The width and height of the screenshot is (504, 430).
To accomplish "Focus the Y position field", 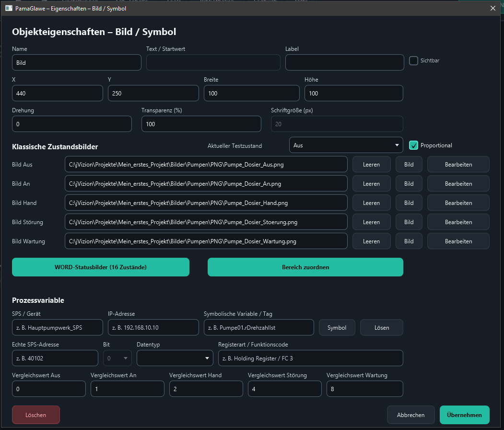I will 153,93.
